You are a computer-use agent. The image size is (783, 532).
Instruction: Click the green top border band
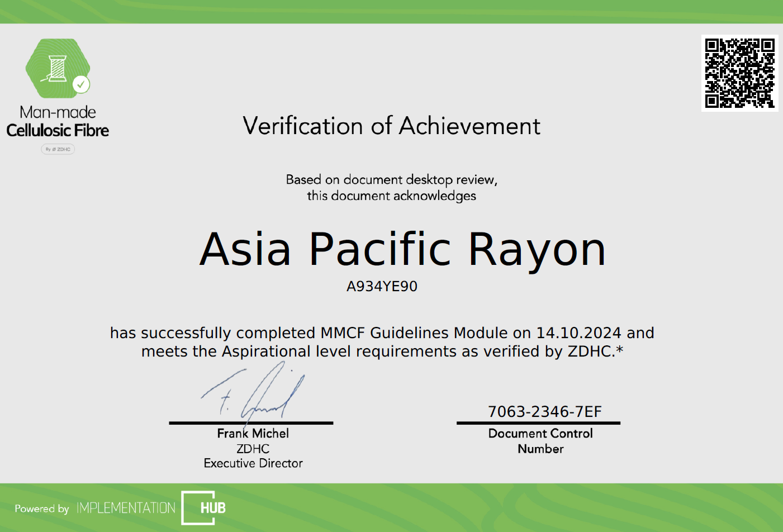pyautogui.click(x=391, y=10)
